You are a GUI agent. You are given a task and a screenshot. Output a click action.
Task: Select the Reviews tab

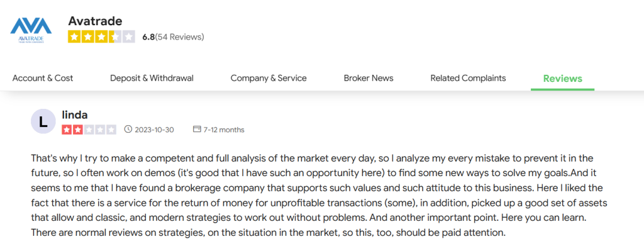(x=563, y=79)
